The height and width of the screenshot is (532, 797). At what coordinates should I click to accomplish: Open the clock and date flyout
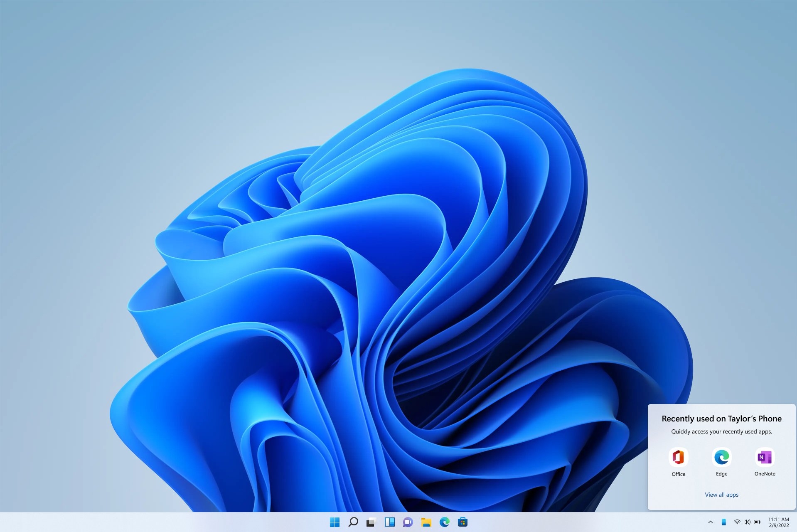[779, 522]
